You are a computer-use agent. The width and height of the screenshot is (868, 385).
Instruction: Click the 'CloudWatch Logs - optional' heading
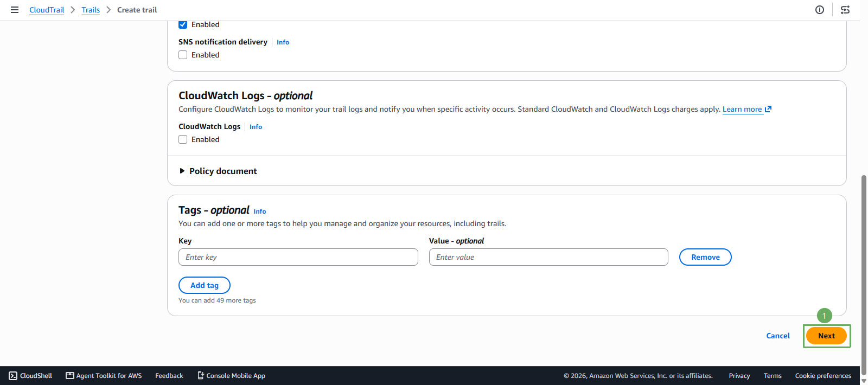(x=246, y=95)
